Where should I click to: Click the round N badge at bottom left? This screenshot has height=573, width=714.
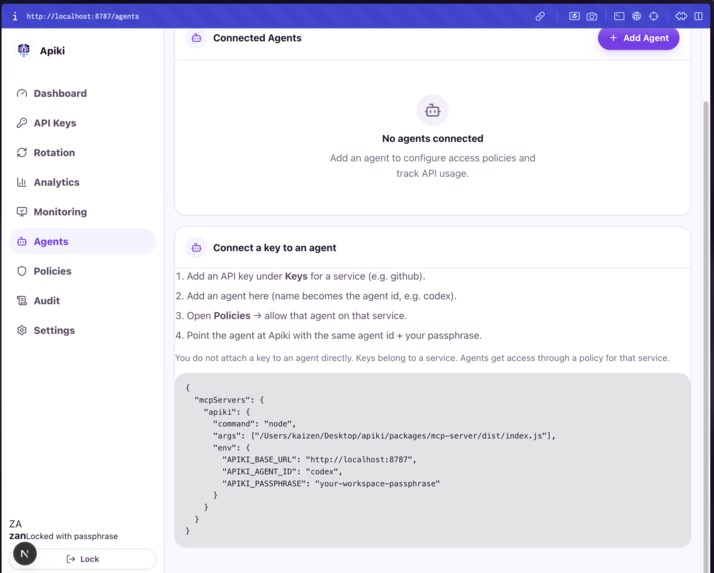(x=25, y=553)
